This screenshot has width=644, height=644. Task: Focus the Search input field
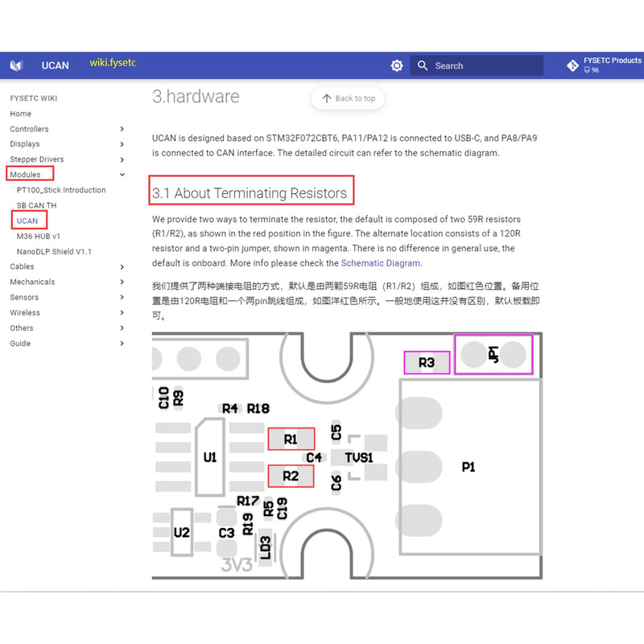click(477, 65)
